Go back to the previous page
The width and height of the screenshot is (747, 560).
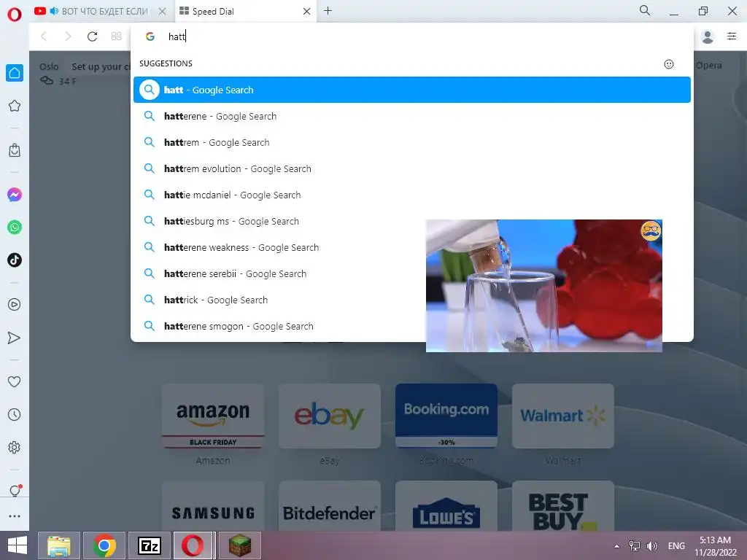pyautogui.click(x=44, y=36)
